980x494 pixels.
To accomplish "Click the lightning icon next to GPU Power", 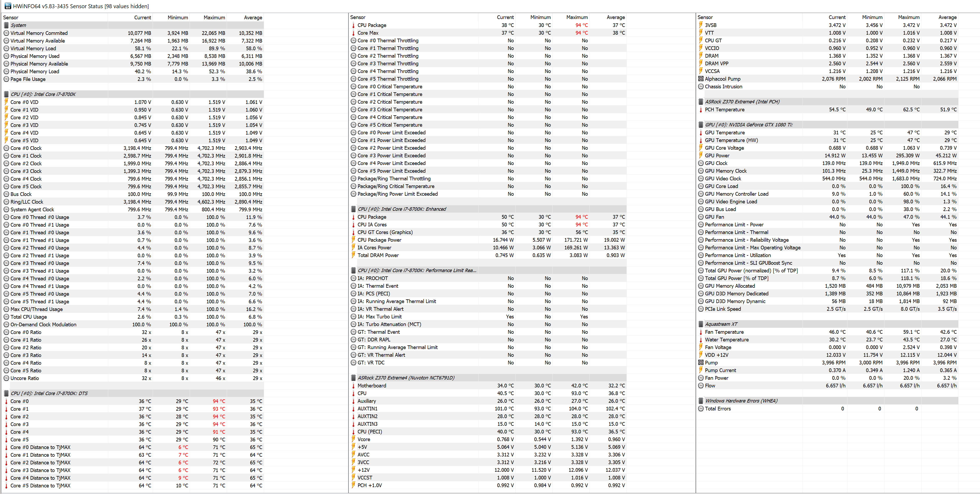I will pyautogui.click(x=701, y=155).
